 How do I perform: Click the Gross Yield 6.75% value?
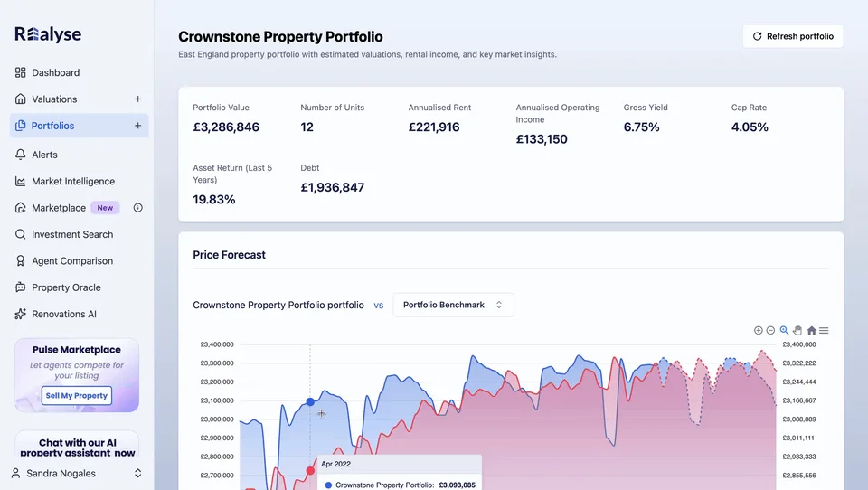coord(642,127)
